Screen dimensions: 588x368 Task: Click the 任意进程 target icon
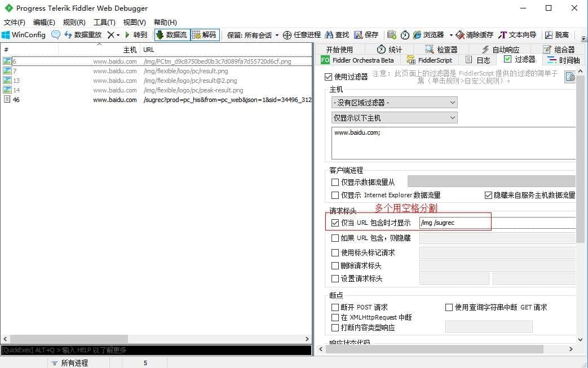coord(287,35)
